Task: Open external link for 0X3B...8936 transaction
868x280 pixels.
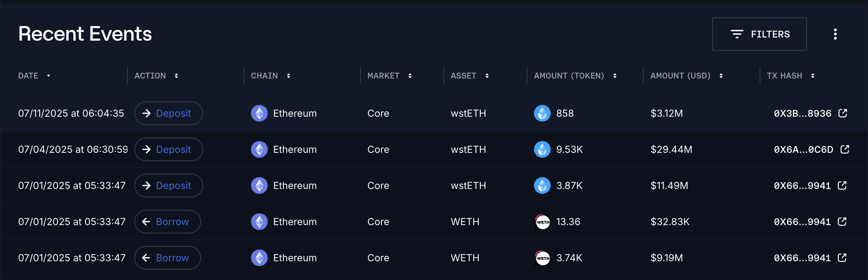Action: coord(843,113)
